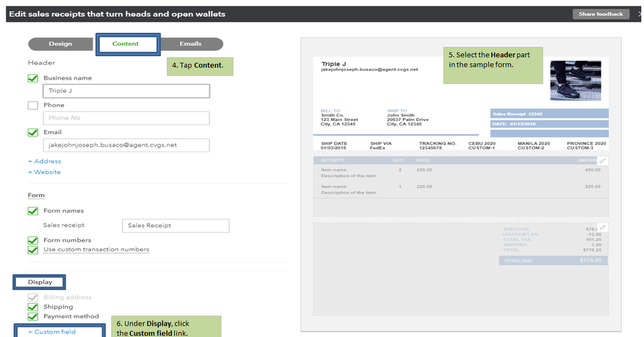This screenshot has width=644, height=337.
Task: Click the Sales Receipt form name field
Action: pos(175,226)
